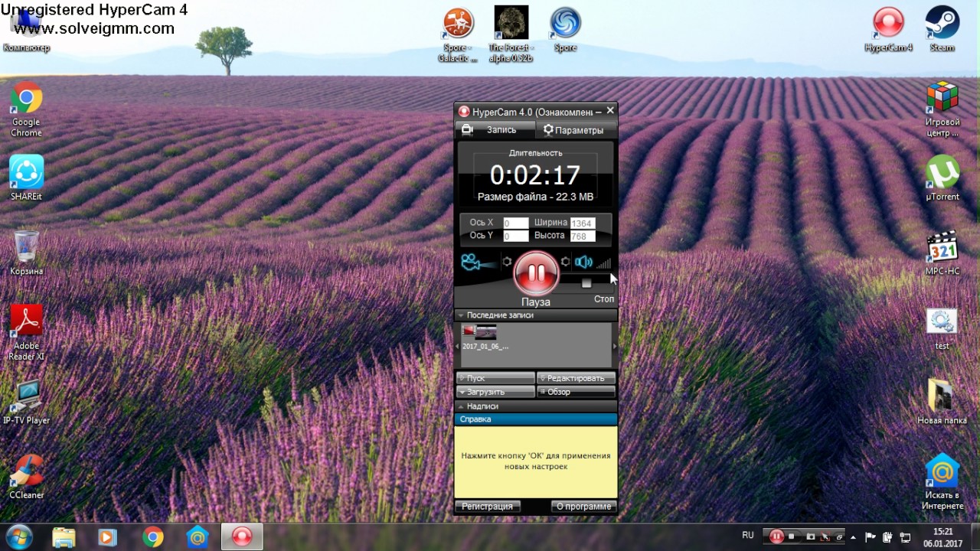Open the media player taskbar icon
The image size is (980, 551).
[108, 537]
